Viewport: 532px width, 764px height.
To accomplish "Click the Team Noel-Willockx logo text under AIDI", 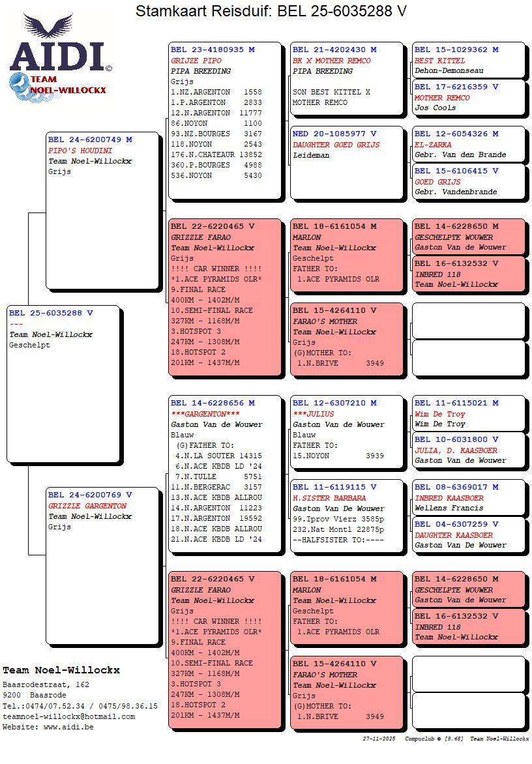I will click(x=57, y=85).
